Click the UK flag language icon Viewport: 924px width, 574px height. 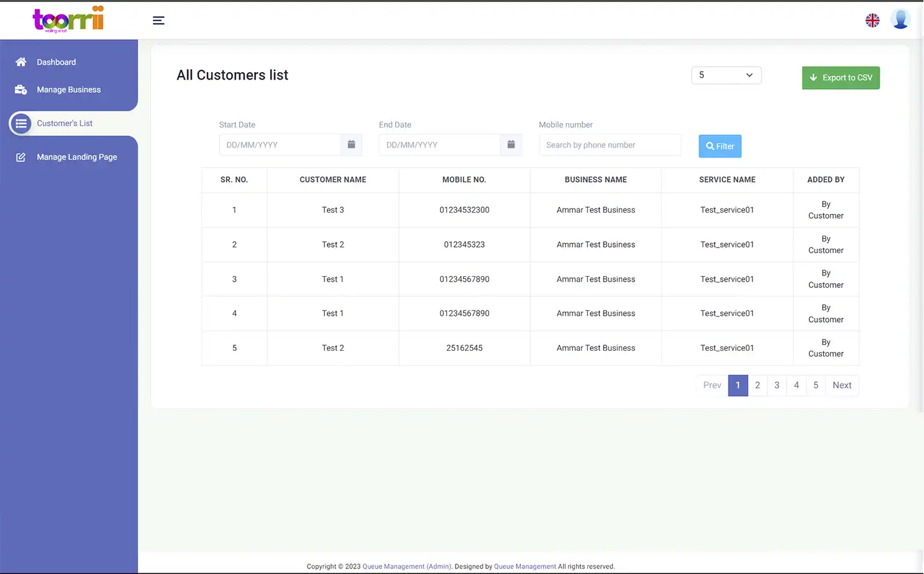point(872,20)
